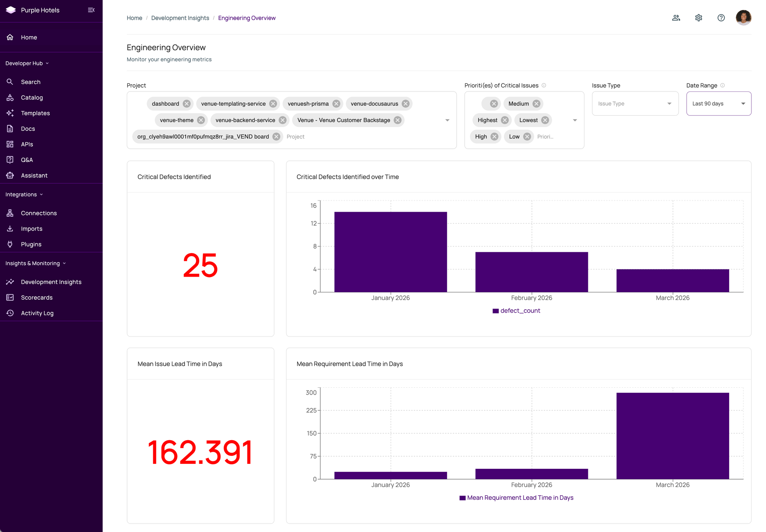766x532 pixels.
Task: Remove the Highest priority chip
Action: coord(505,120)
